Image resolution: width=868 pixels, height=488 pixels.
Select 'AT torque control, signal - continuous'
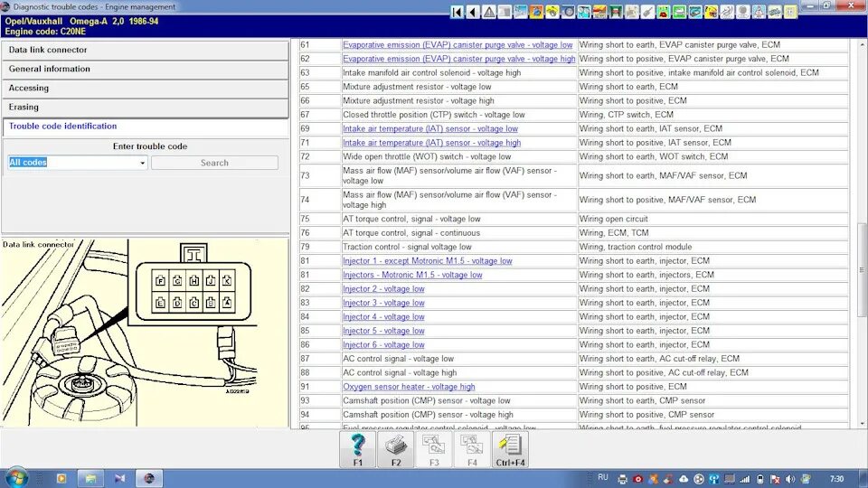coord(411,233)
